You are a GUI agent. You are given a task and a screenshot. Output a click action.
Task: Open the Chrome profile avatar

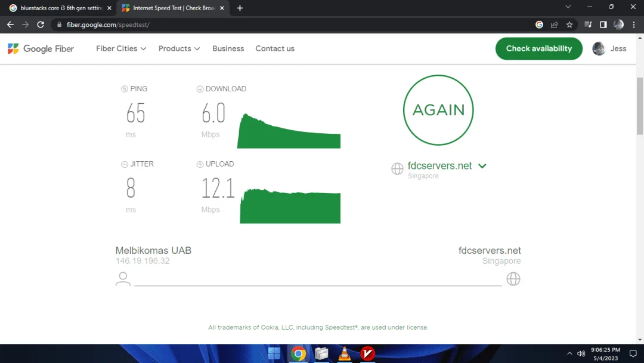tap(618, 24)
